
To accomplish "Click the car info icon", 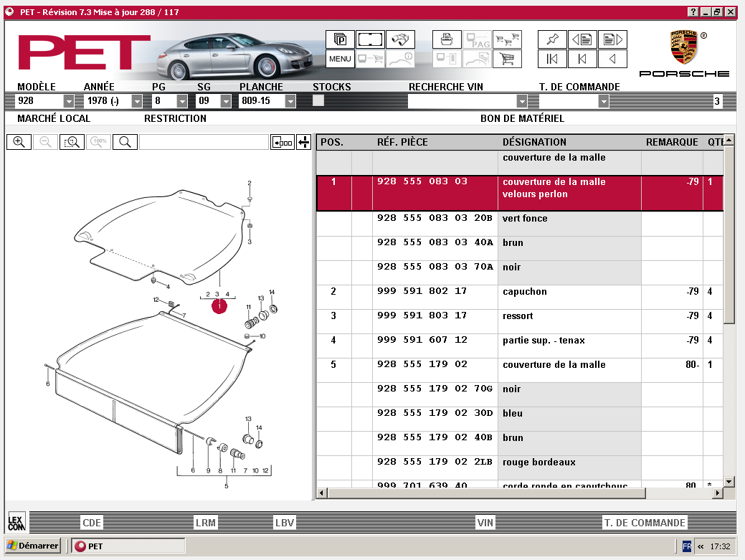I will tap(400, 59).
